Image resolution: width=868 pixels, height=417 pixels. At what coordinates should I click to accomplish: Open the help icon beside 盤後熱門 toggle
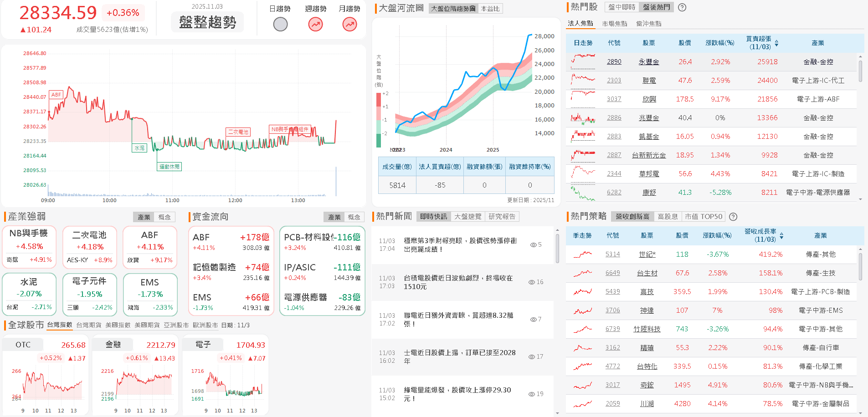pos(682,7)
